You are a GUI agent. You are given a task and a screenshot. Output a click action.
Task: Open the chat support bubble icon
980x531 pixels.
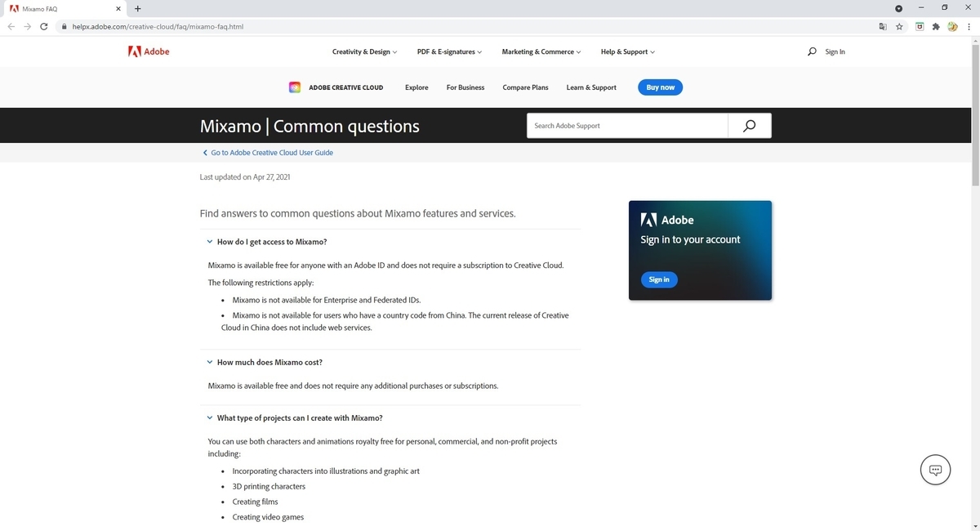(x=936, y=470)
